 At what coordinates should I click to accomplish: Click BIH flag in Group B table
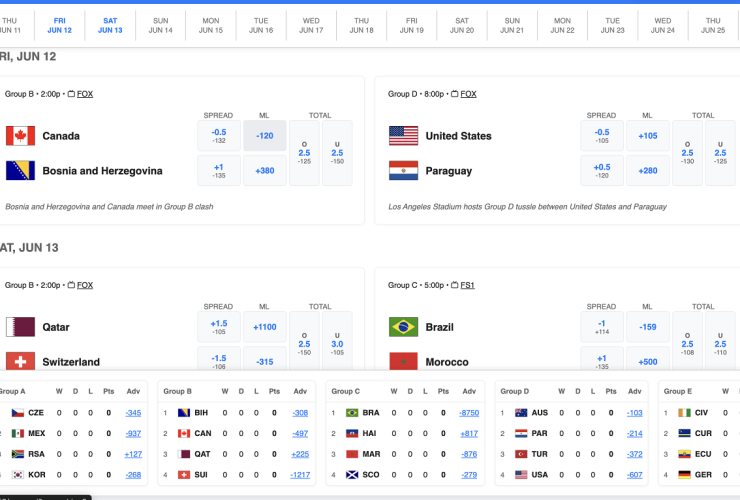coord(184,413)
